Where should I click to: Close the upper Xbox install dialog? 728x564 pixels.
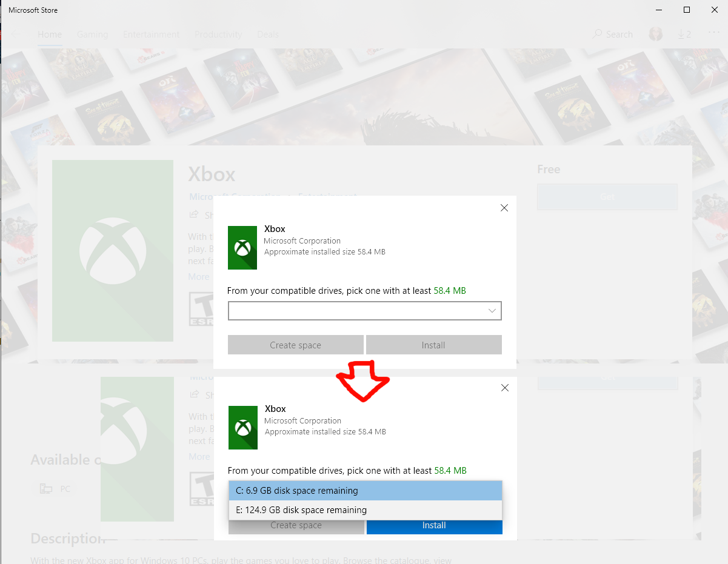pos(504,208)
